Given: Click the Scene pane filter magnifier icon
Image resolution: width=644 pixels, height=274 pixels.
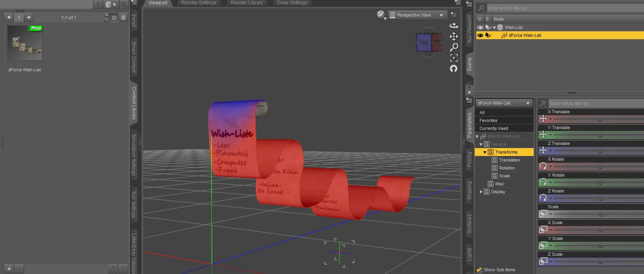Looking at the screenshot, I should [x=481, y=8].
